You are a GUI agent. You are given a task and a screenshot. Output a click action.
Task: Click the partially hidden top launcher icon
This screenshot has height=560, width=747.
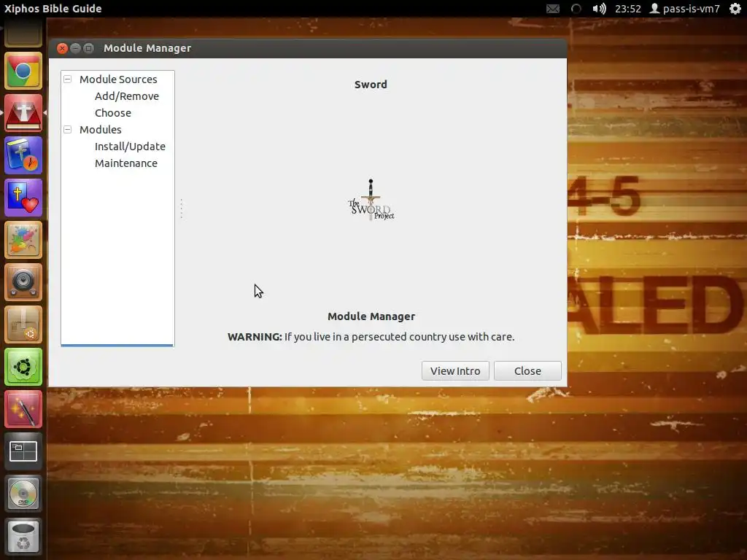coord(23,32)
